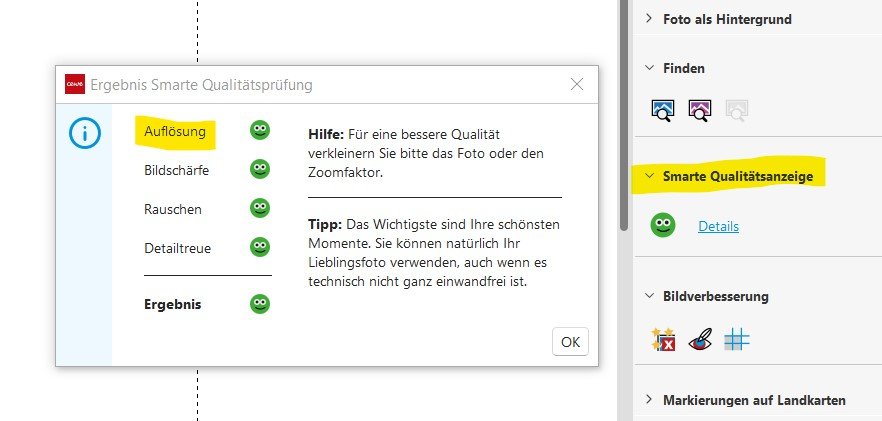The width and height of the screenshot is (882, 421).
Task: Click the blue info icon in the dialog
Action: click(84, 132)
